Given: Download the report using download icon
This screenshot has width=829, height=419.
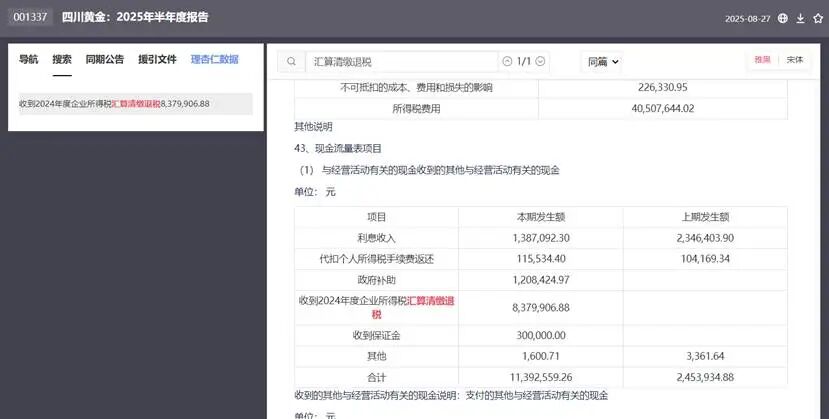Looking at the screenshot, I should click(800, 18).
